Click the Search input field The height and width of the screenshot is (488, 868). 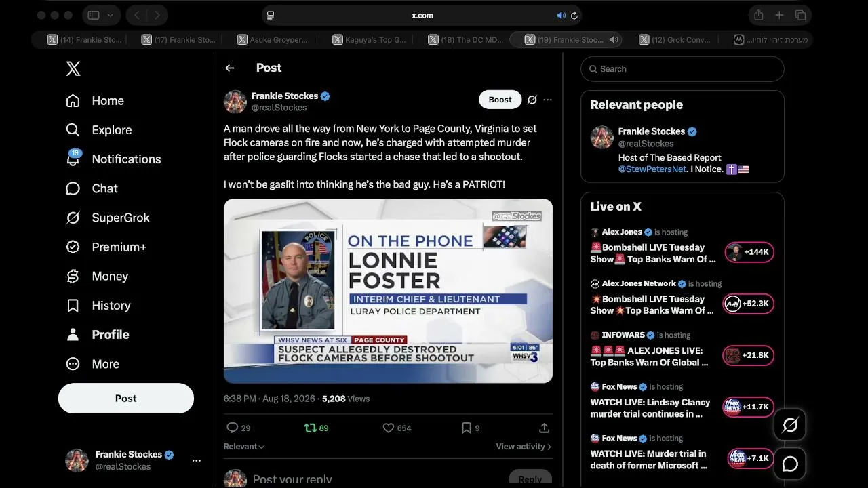coord(682,69)
